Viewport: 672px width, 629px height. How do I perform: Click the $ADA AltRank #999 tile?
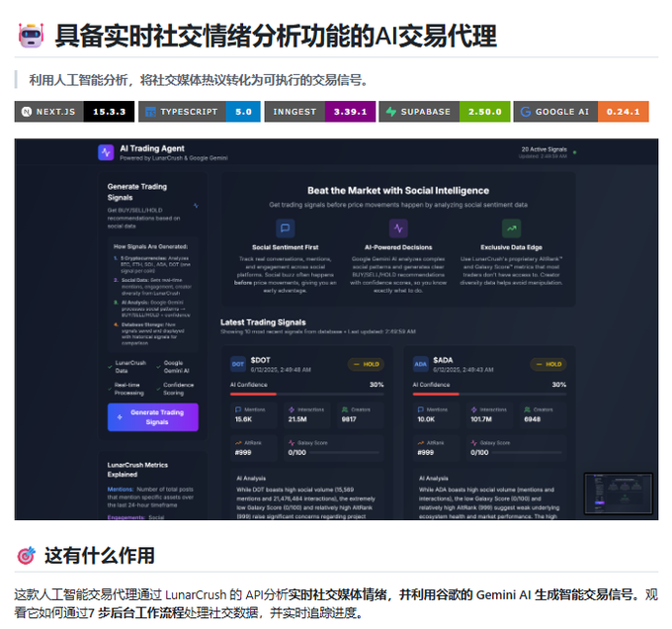tap(436, 448)
